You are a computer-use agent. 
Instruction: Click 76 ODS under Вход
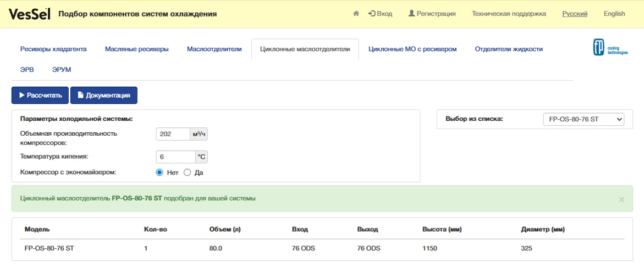[304, 249]
